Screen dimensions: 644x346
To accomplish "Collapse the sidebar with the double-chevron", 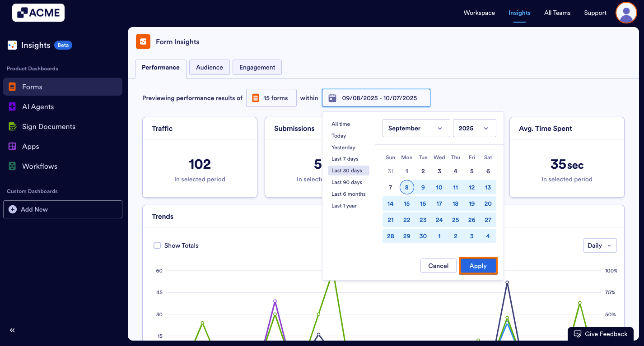I will 12,330.
